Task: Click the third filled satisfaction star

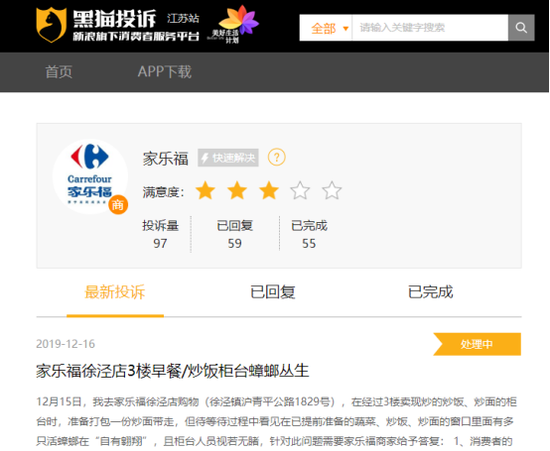Action: click(x=269, y=190)
